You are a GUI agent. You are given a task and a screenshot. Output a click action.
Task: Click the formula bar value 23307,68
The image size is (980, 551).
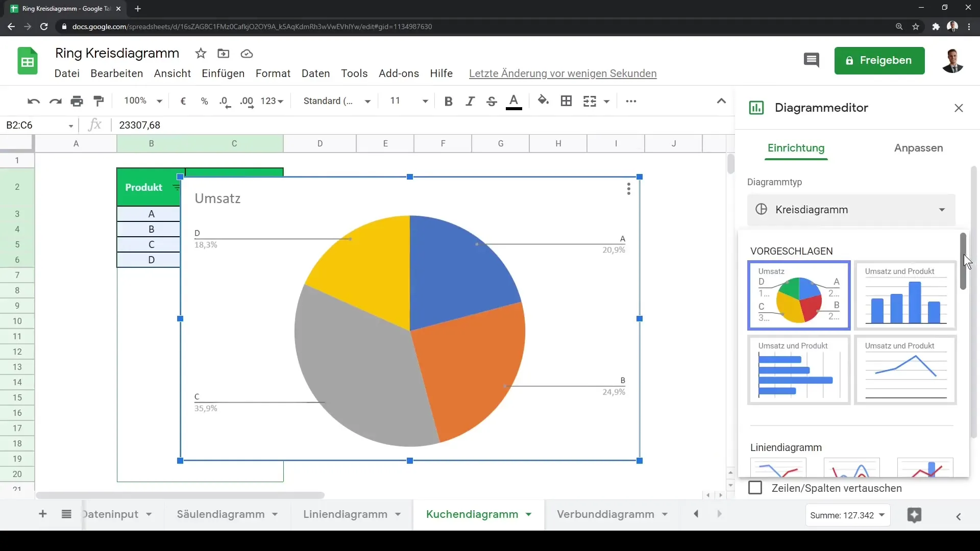pyautogui.click(x=139, y=126)
